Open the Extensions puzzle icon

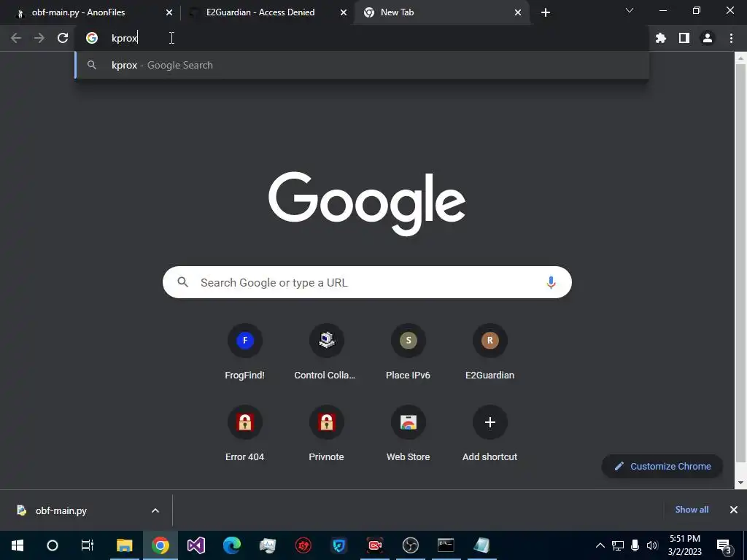tap(660, 38)
